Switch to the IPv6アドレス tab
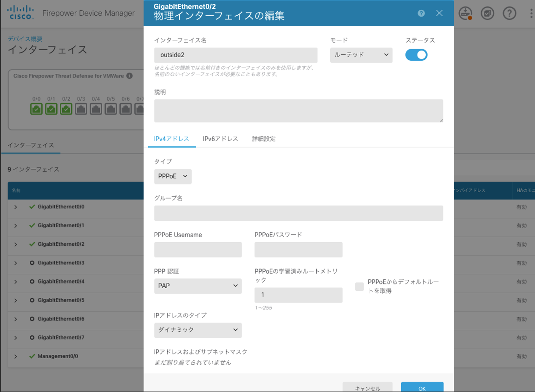Screen dimensions: 535x392 [x=220, y=139]
